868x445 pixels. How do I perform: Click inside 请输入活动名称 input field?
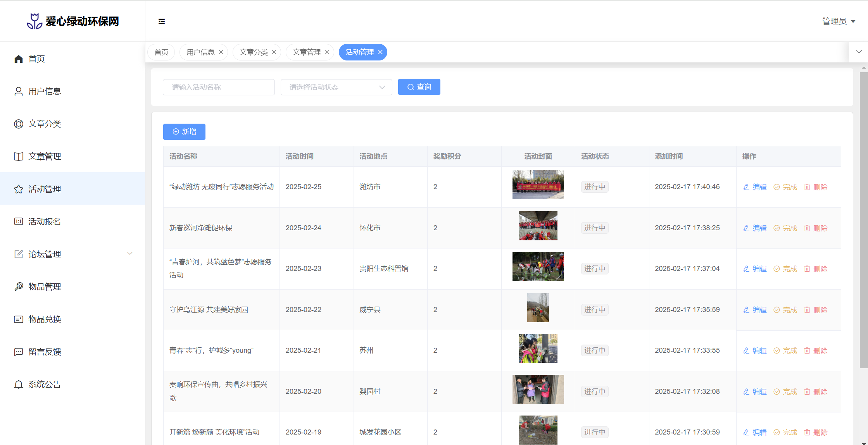(x=219, y=87)
